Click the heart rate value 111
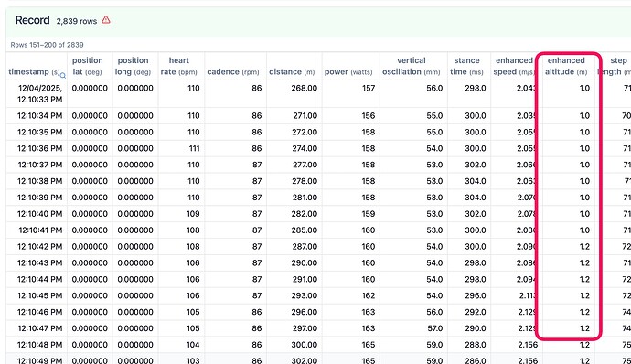Screen dimensions: 631x364 coord(194,148)
